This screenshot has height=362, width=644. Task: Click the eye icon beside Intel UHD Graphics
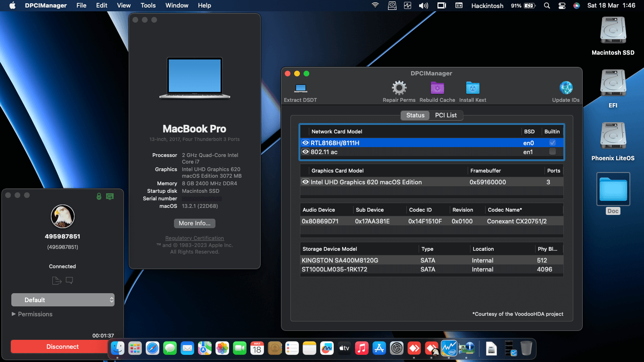(305, 182)
